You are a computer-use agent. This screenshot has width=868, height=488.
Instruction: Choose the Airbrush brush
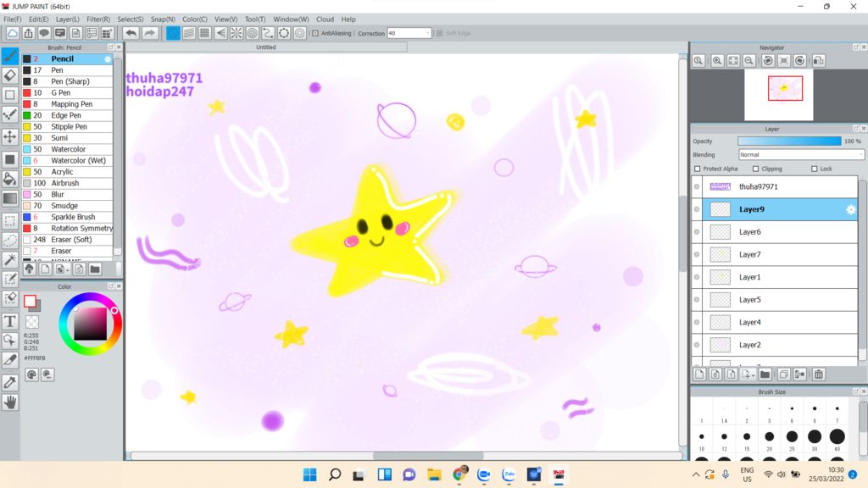click(x=67, y=183)
